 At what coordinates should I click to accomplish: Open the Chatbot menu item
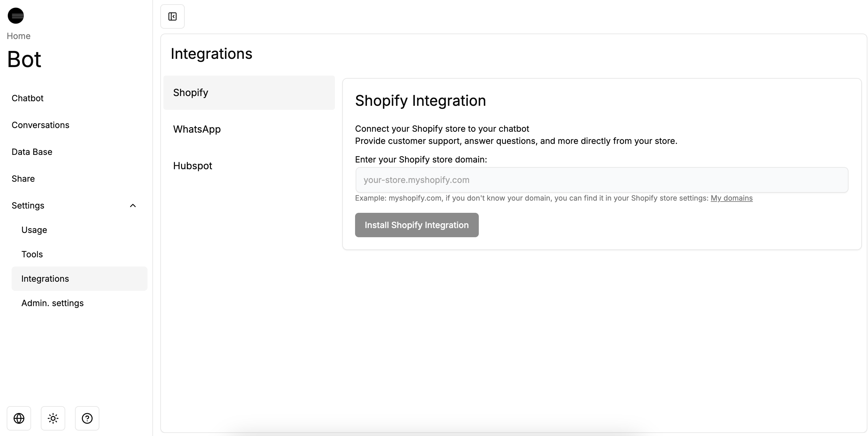coord(28,98)
